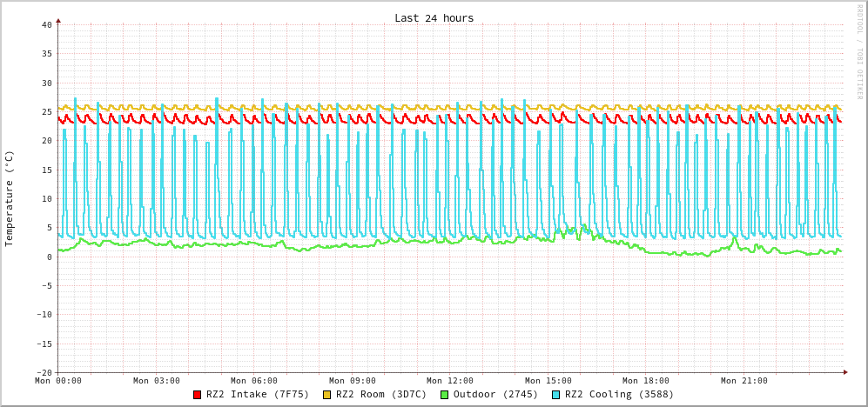This screenshot has width=868, height=407.
Task: Click the 40 value on the y-axis
Action: 46,25
